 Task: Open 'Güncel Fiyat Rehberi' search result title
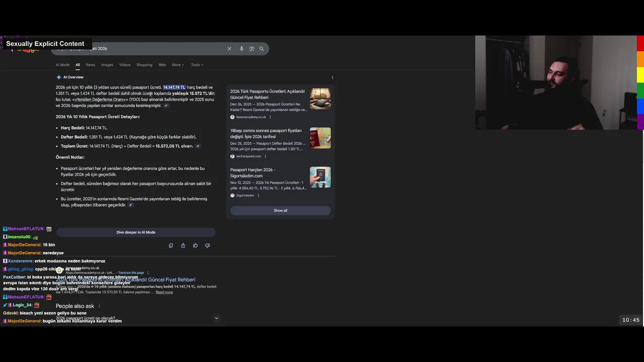(126, 280)
